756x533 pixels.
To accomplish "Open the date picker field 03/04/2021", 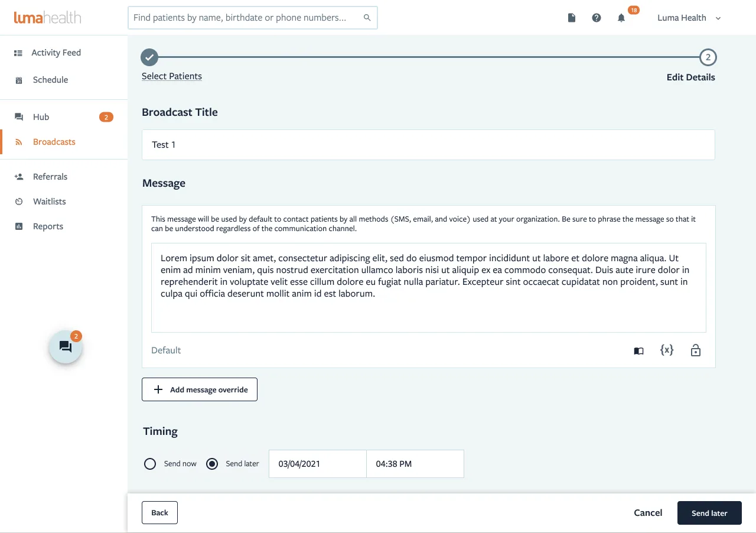I will (x=318, y=464).
